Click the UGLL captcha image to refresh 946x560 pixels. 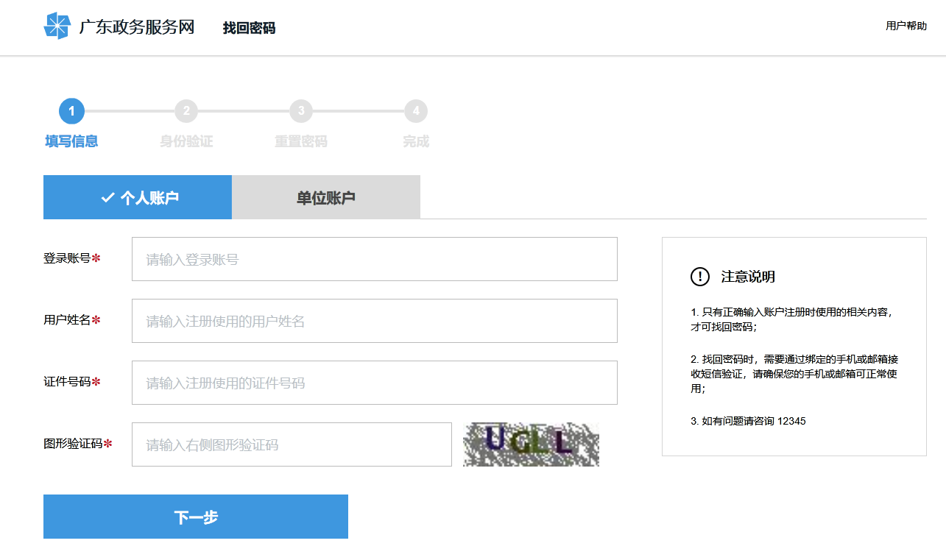tap(530, 444)
